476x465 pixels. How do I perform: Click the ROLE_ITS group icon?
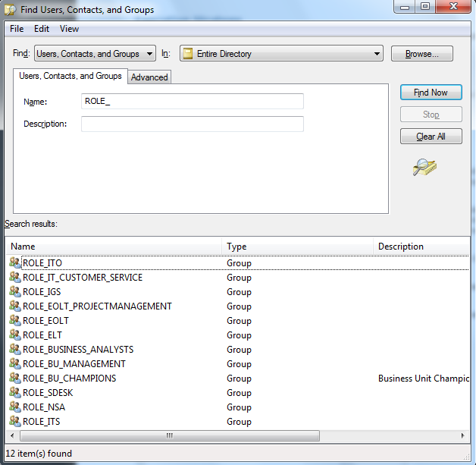tap(14, 421)
